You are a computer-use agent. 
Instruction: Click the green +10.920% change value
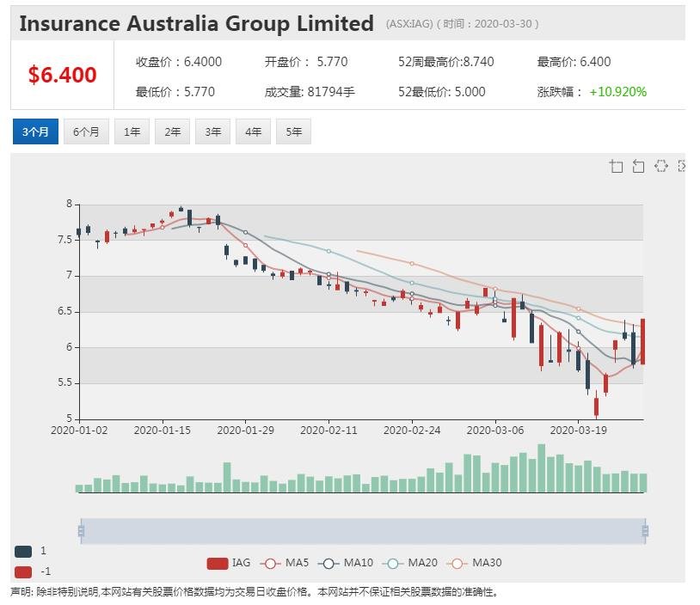[x=617, y=92]
